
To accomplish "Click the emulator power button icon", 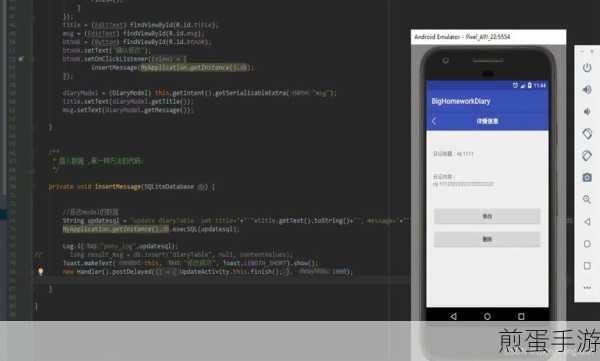I will click(587, 68).
